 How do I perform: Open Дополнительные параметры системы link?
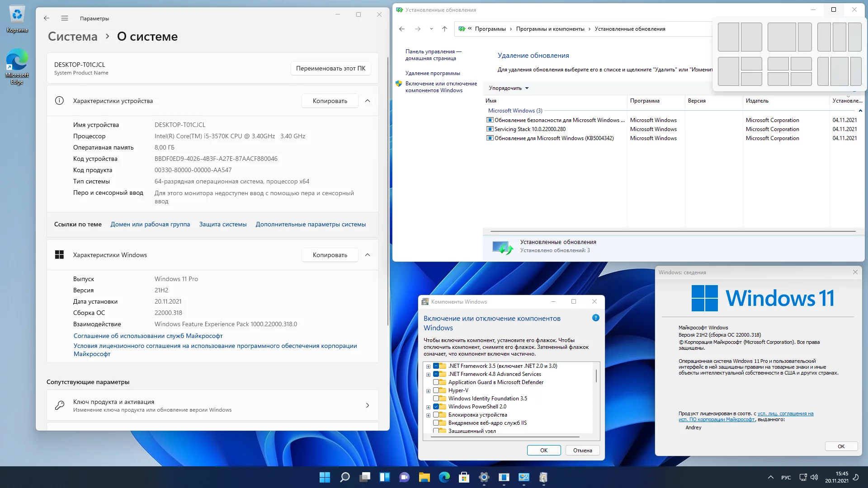click(x=311, y=224)
